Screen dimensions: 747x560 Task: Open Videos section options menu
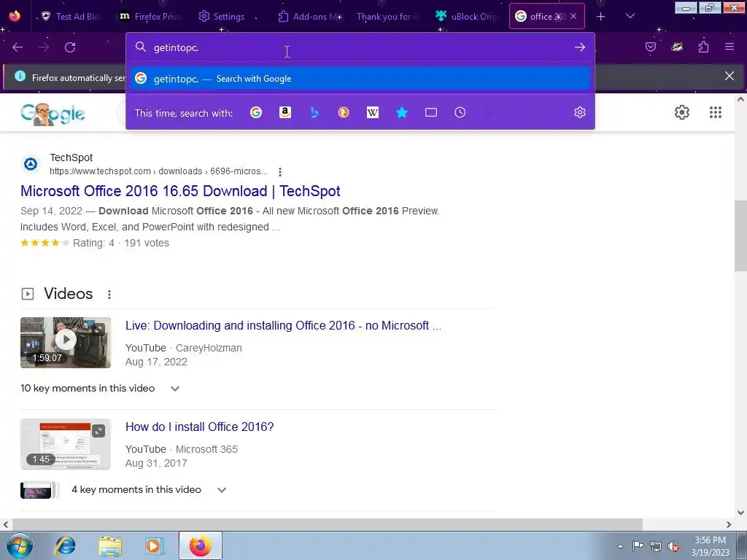click(109, 295)
